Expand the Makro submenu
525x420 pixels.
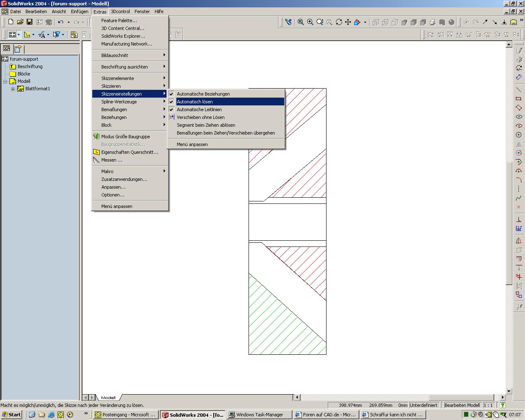pyautogui.click(x=130, y=171)
